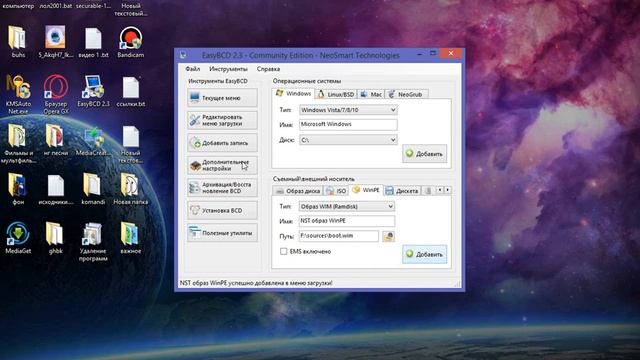
Task: Open Дополнительные настройки section
Action: 222,165
